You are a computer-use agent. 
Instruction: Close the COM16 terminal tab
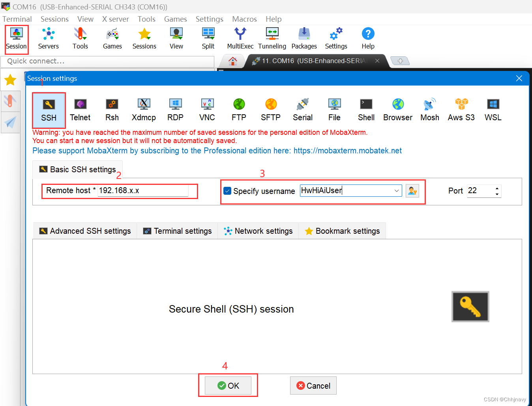377,61
